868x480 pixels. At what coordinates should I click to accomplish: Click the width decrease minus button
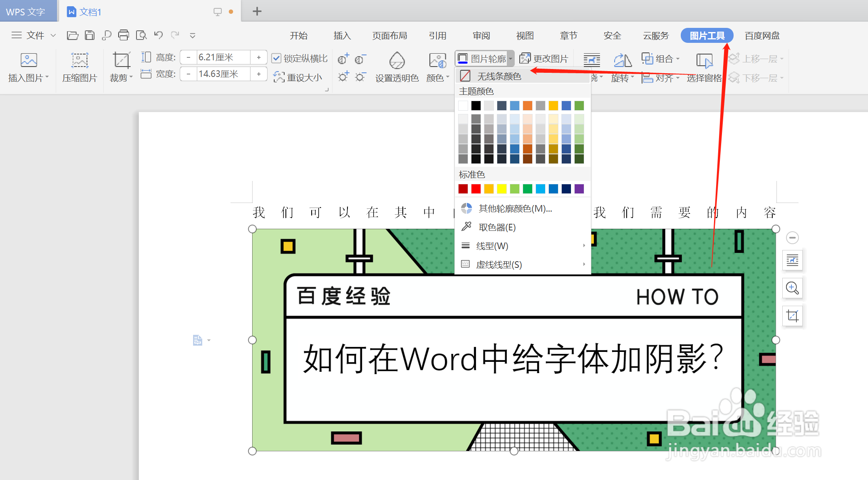coord(188,74)
